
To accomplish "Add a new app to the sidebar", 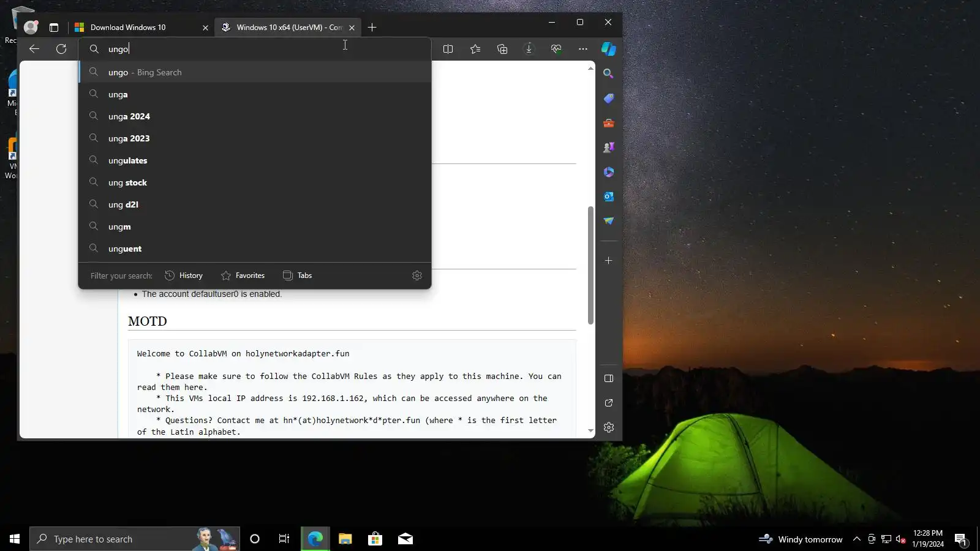I will pos(608,261).
